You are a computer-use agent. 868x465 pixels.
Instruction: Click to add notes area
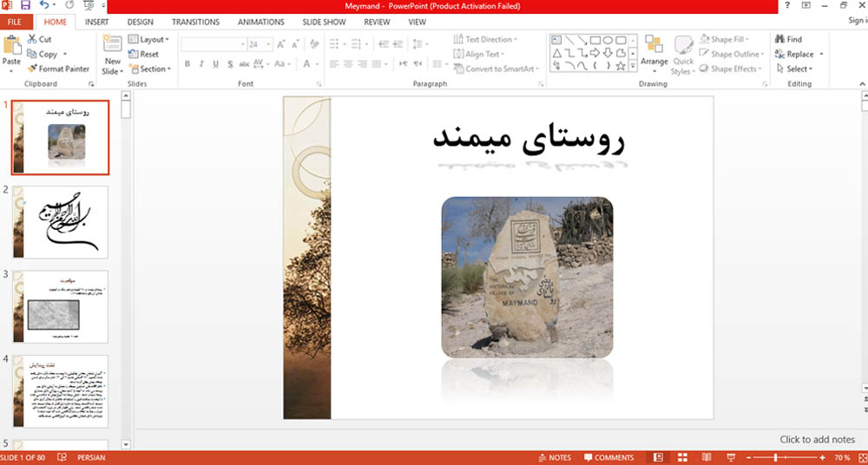click(817, 440)
